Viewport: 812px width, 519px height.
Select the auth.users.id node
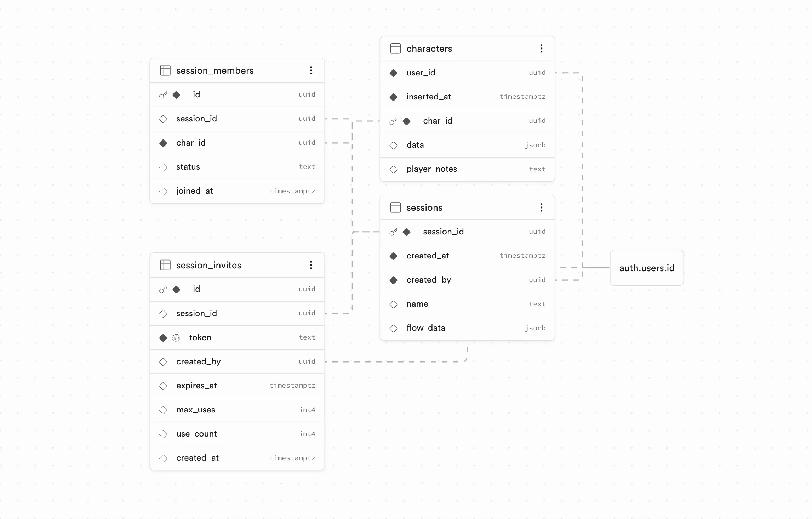coord(647,268)
